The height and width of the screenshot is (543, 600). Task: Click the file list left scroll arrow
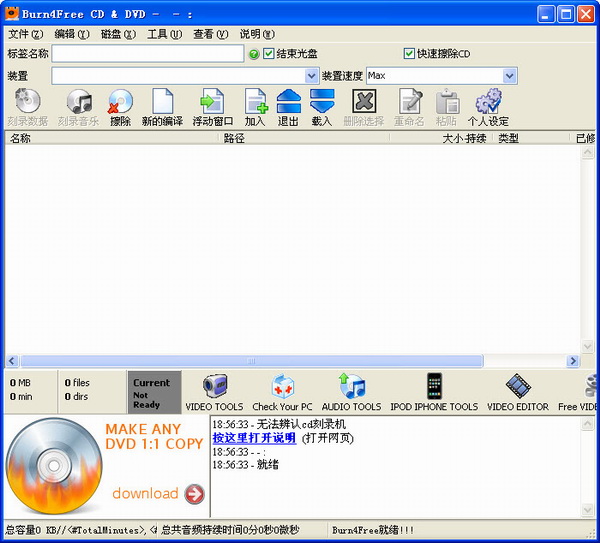[12, 361]
